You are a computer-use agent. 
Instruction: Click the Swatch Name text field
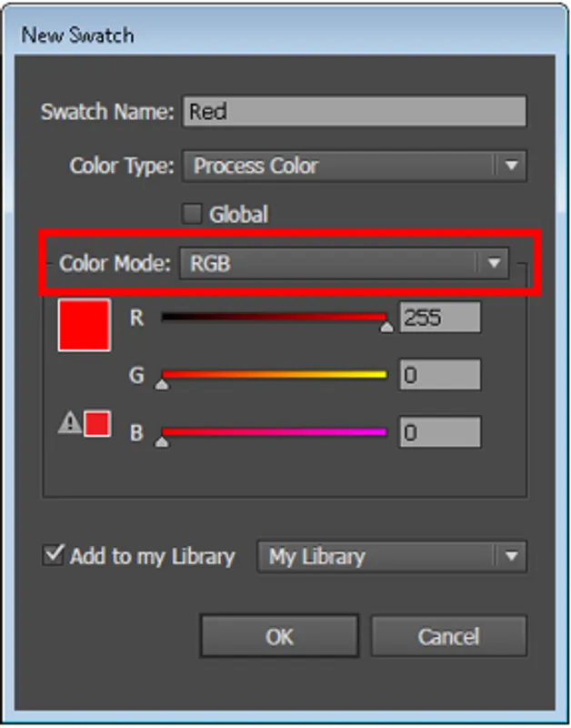pos(354,112)
